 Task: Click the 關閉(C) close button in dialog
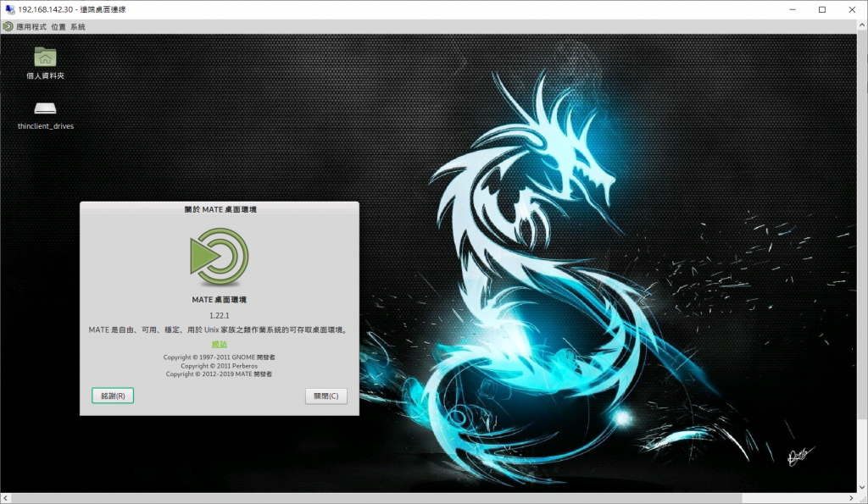tap(326, 396)
